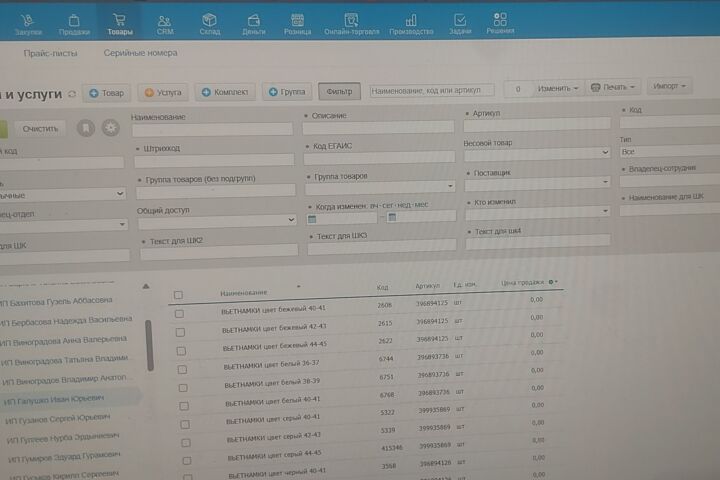Click the Описание filter input

coord(378,127)
